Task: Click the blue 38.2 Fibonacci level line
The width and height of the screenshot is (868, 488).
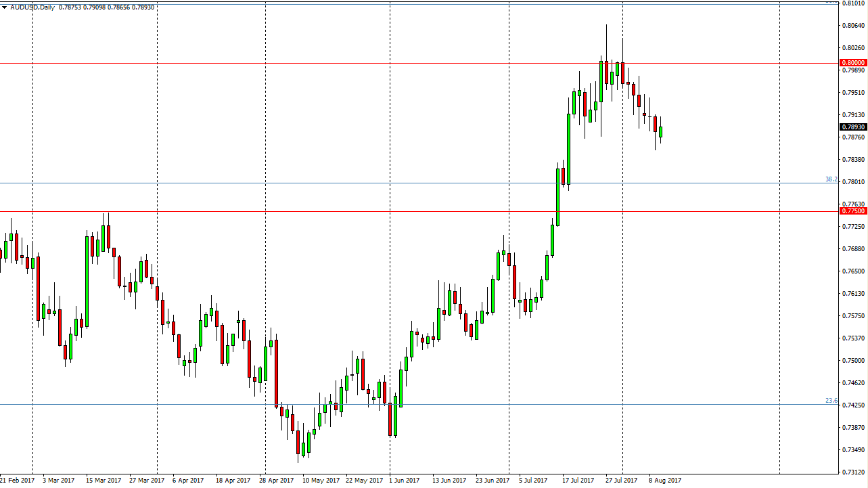Action: coord(406,183)
